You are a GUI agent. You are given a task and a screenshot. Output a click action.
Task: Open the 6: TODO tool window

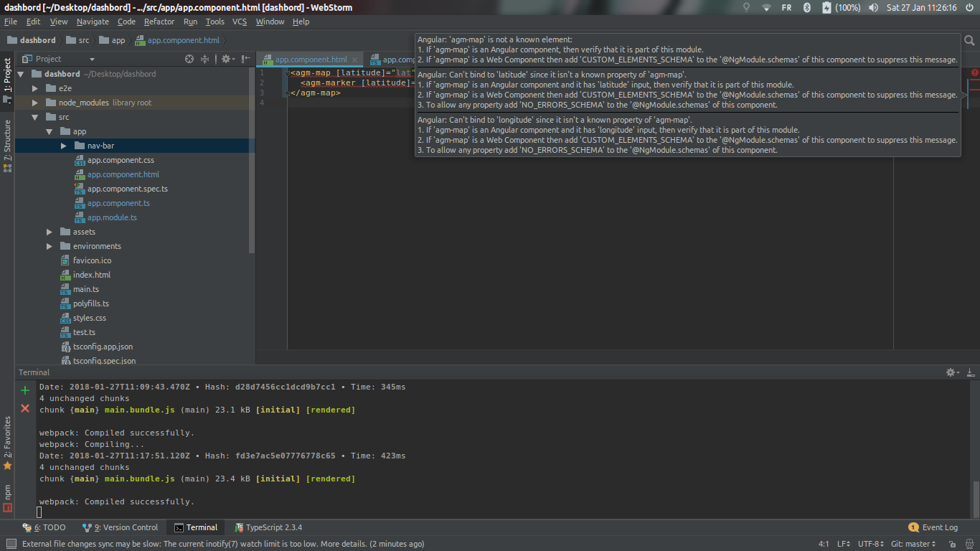[x=44, y=527]
